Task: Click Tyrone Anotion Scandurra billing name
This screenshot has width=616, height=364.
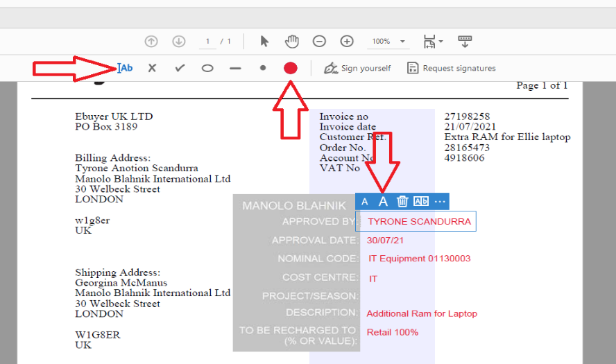Action: (137, 168)
